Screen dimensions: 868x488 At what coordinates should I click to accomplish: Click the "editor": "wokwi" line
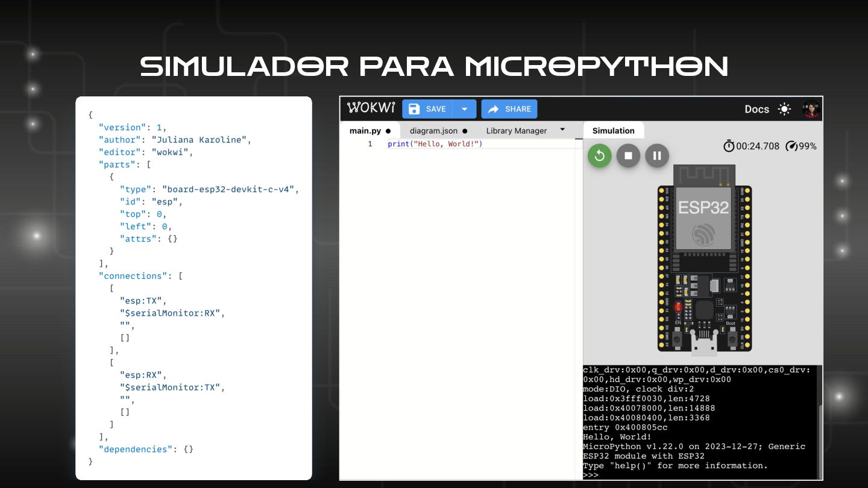pyautogui.click(x=145, y=152)
